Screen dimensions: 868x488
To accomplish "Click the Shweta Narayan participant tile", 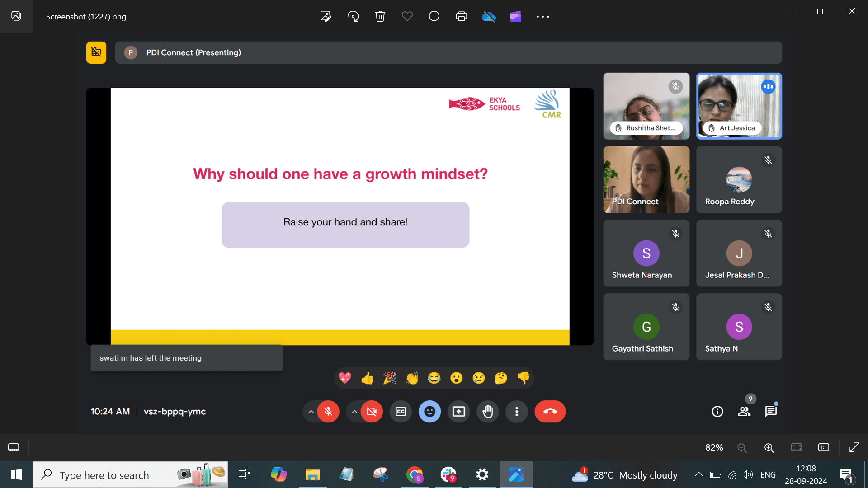I will pyautogui.click(x=646, y=253).
